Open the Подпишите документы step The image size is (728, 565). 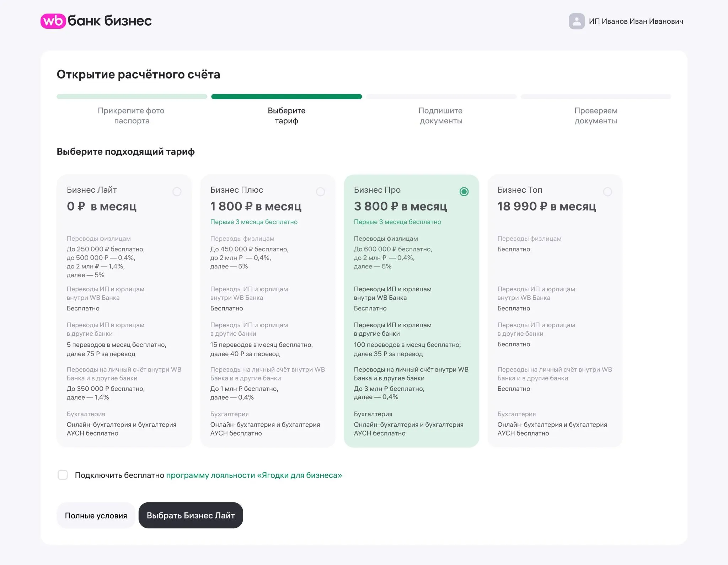(441, 116)
